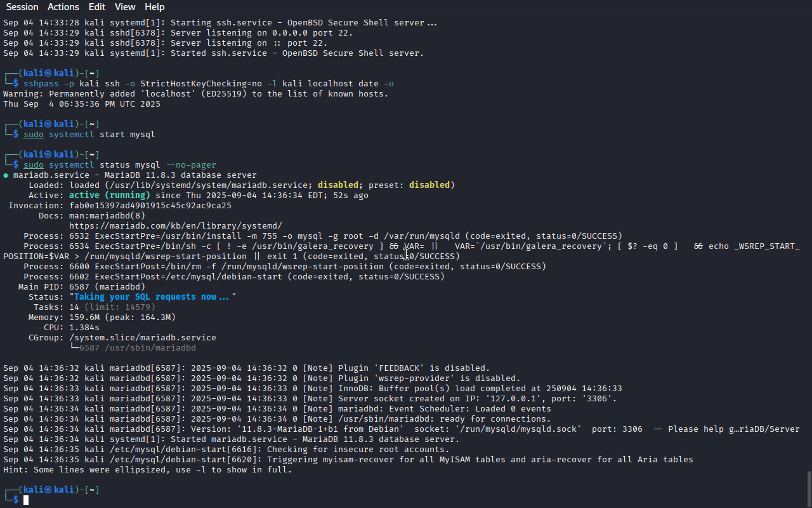Screen dimensions: 812x508
Task: Click the 'Taking your SQL requests now' status
Action: click(153, 297)
